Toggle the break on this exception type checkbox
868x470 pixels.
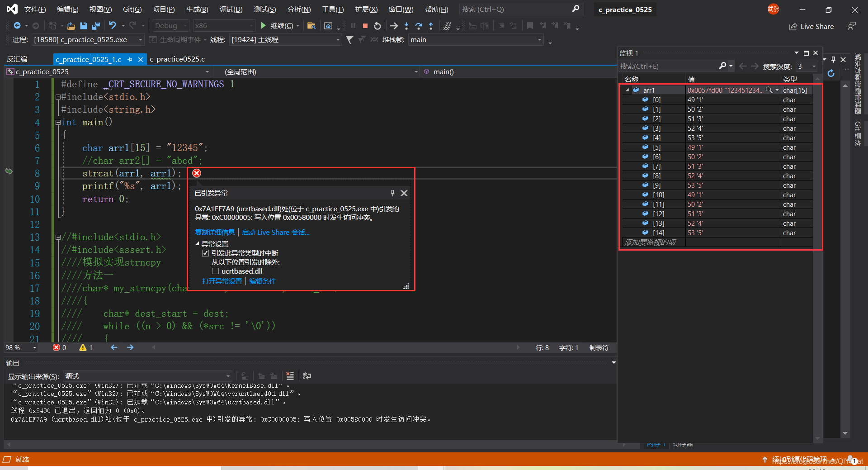pos(206,253)
